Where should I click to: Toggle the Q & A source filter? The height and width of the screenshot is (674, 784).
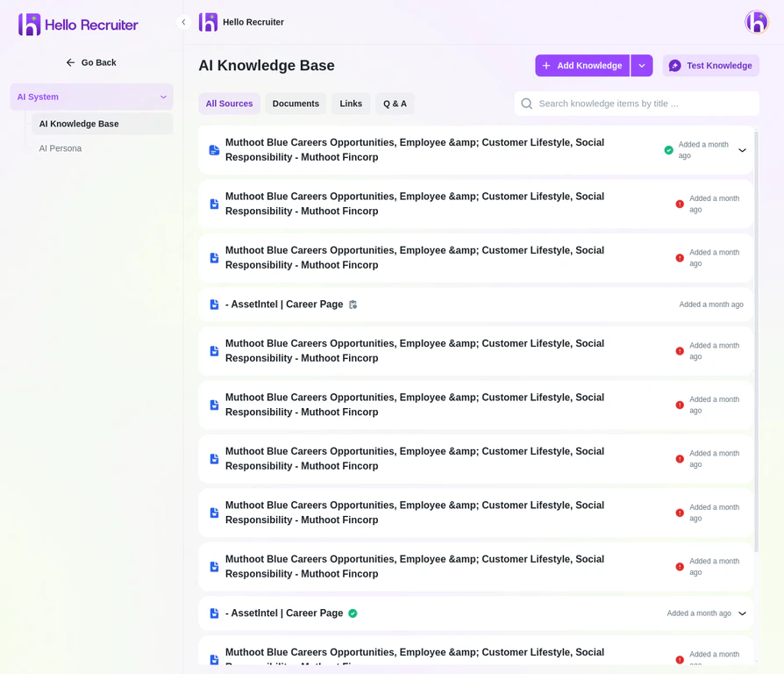tap(395, 104)
